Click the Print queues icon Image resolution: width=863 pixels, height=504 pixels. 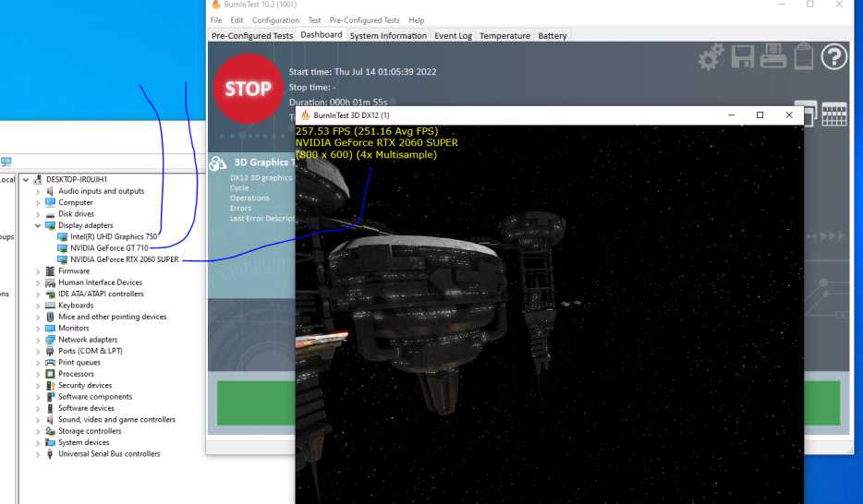click(50, 362)
